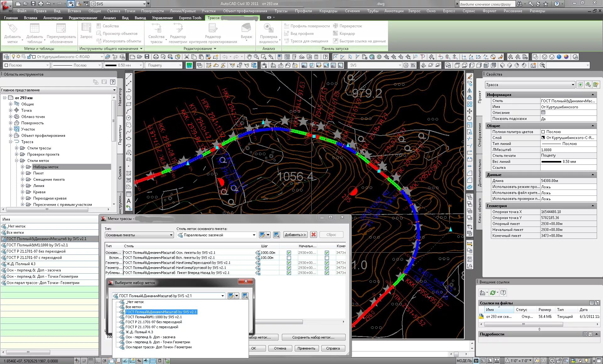Image resolution: width=603 pixels, height=364 pixels.
Task: Click the red X delete label button
Action: tap(313, 235)
